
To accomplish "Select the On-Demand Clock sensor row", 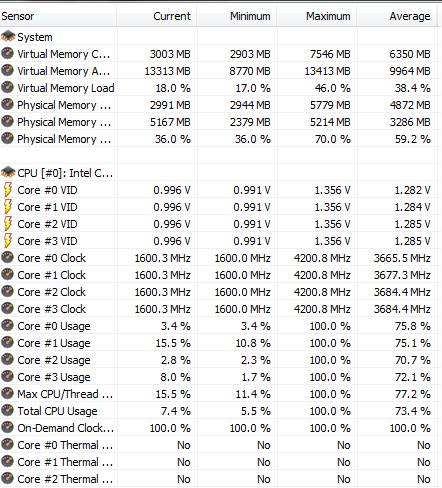I will pos(218,428).
